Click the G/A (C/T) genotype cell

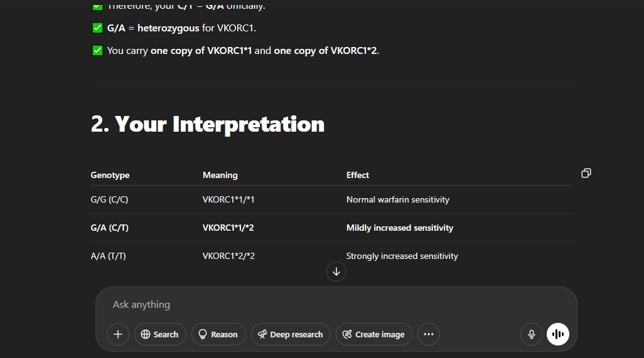pyautogui.click(x=110, y=228)
